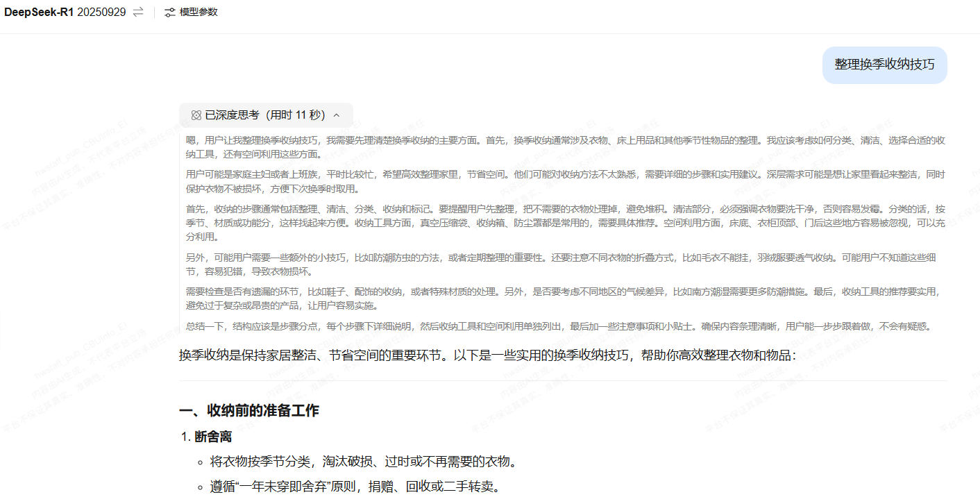Select the 整理换季收纳技巧 user message bubble

(884, 65)
